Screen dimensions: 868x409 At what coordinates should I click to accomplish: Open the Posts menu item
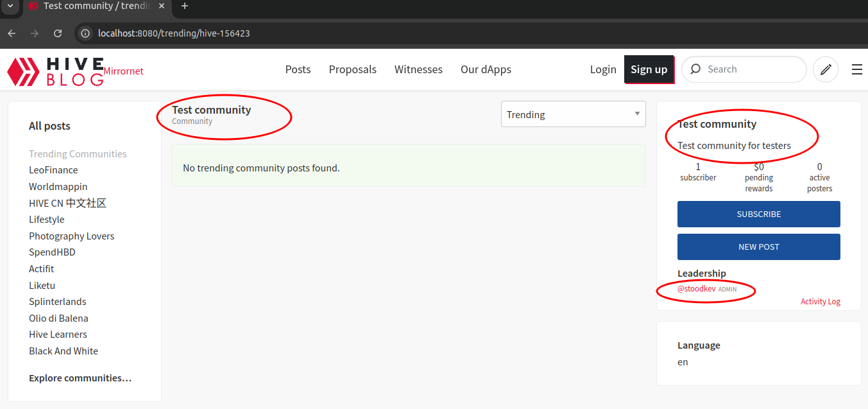click(x=298, y=69)
